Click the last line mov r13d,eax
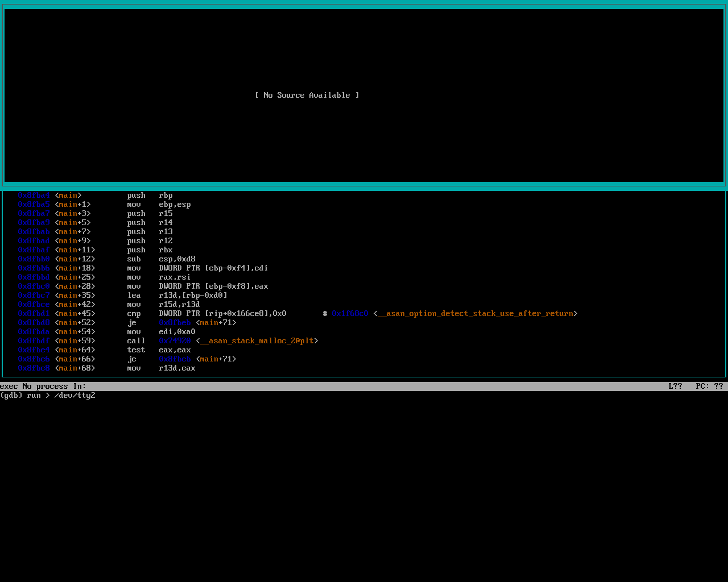The image size is (728, 582). [x=161, y=368]
